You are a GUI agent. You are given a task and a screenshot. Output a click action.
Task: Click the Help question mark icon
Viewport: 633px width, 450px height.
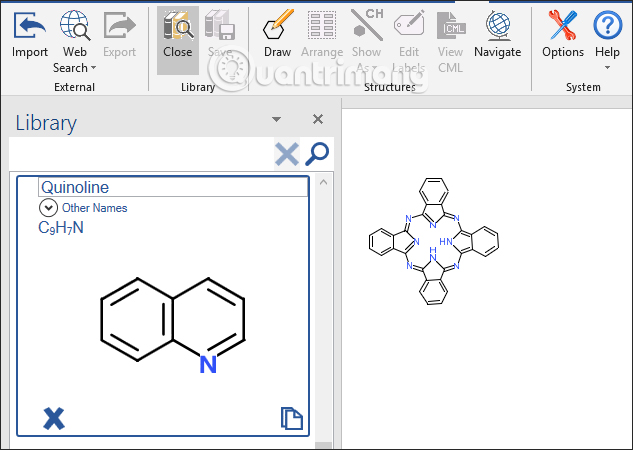click(x=607, y=25)
